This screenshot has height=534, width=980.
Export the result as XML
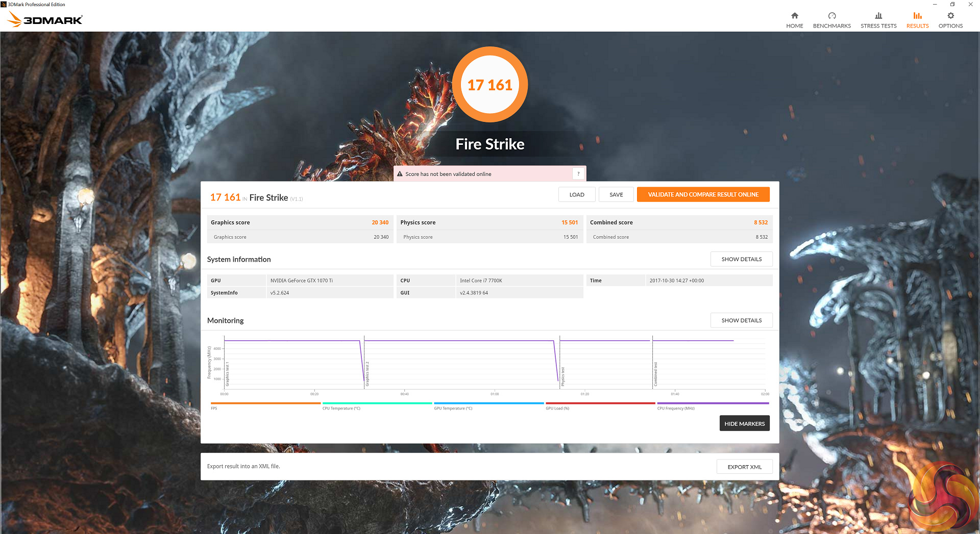pyautogui.click(x=744, y=467)
